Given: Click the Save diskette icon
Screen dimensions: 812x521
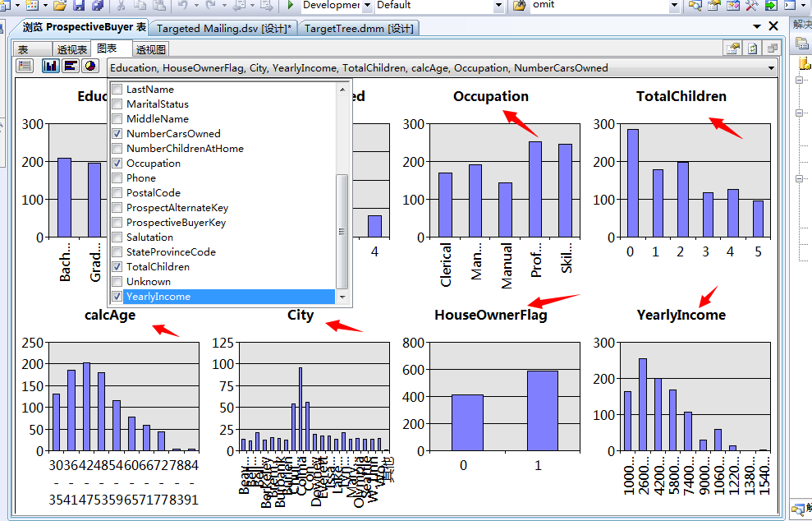Looking at the screenshot, I should click(x=78, y=5).
